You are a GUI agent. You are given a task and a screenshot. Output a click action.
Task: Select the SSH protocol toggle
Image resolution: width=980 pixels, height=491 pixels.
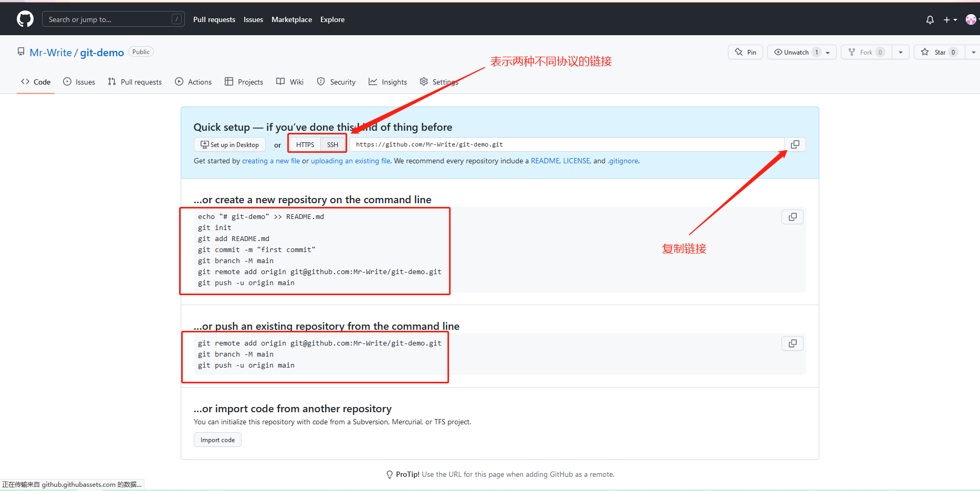click(332, 144)
